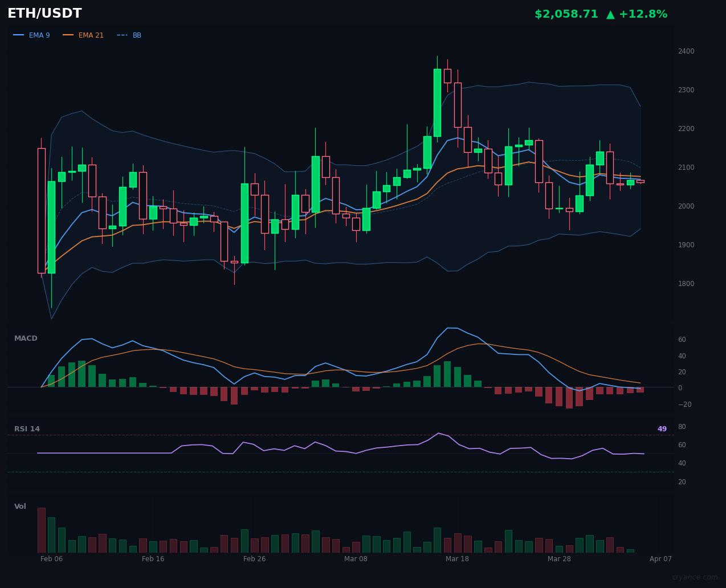726x588 pixels.
Task: Click the blue EMA 9 line-style icon
Action: (x=18, y=35)
